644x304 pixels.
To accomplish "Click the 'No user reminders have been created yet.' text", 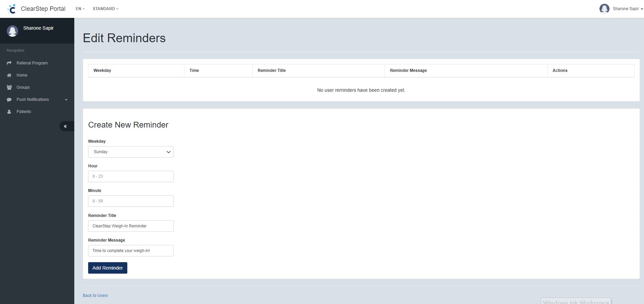I will pos(361,90).
